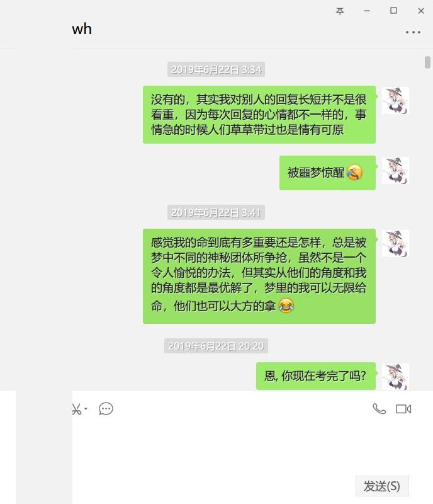Open the chat history bubble icon
Viewport: 433px width, 504px height.
pos(106,409)
